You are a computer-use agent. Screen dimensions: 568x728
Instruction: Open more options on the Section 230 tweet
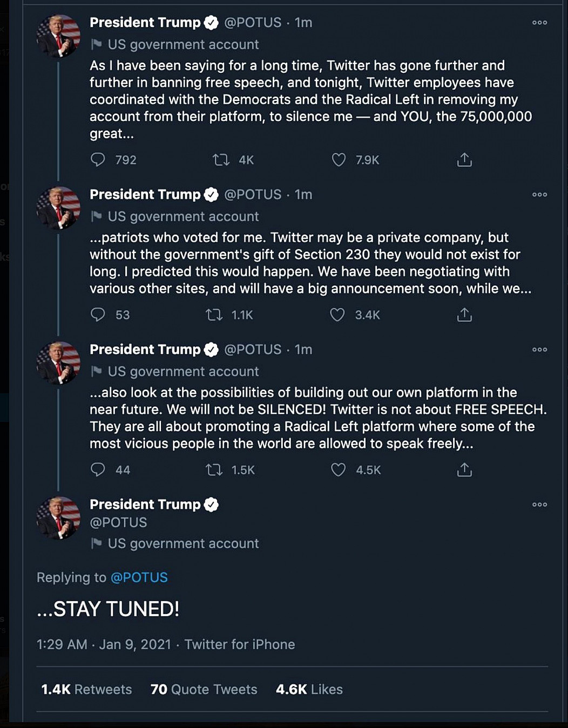539,194
